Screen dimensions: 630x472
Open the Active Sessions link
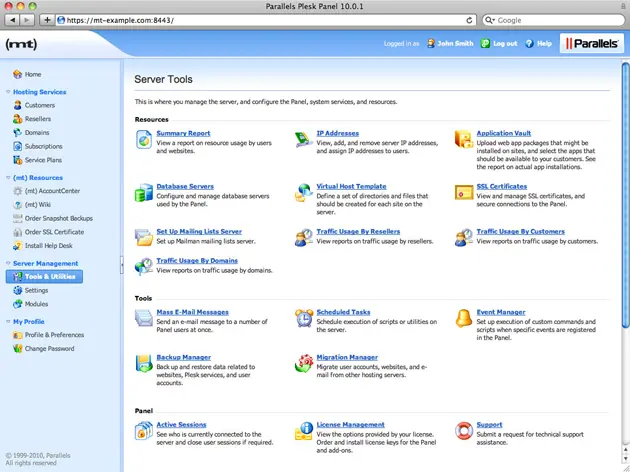(x=181, y=425)
